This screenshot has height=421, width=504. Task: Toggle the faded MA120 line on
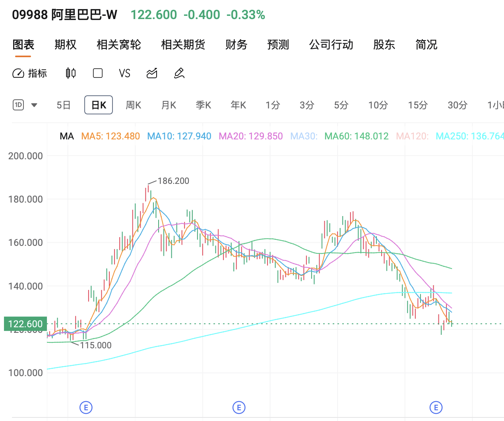tap(412, 136)
